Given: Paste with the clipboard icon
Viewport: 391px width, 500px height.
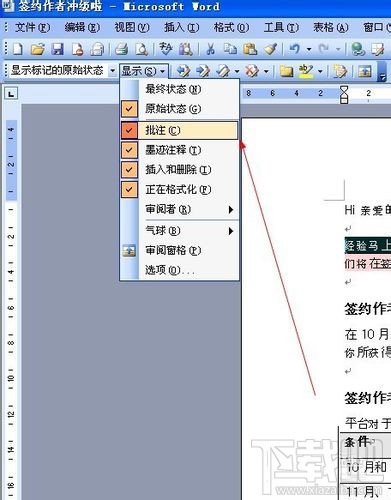Looking at the screenshot, I should tap(250, 50).
